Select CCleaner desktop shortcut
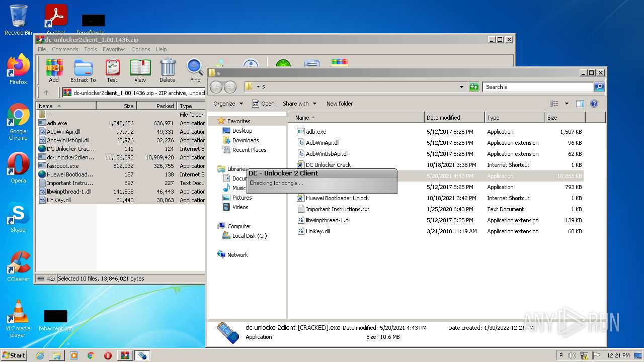644x362 pixels. 18,266
